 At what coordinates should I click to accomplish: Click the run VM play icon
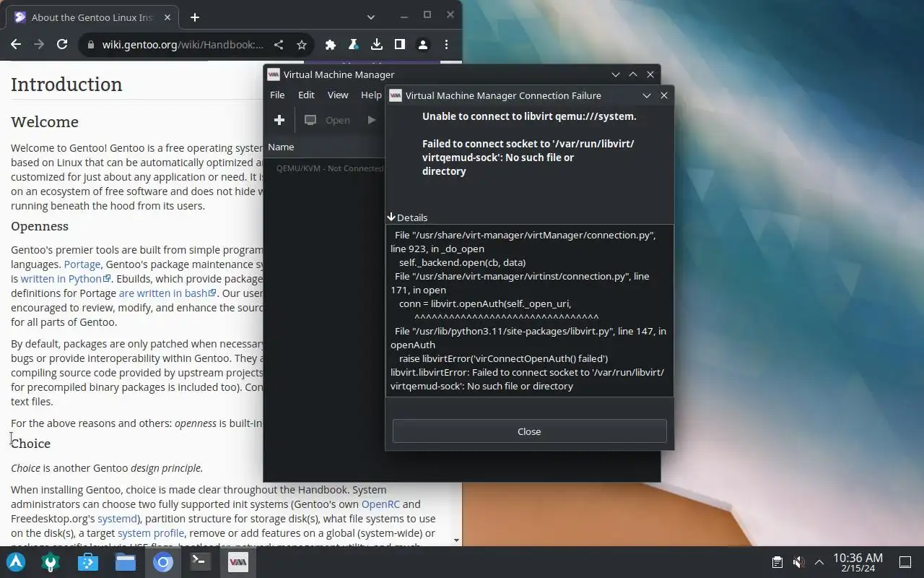[x=371, y=120]
